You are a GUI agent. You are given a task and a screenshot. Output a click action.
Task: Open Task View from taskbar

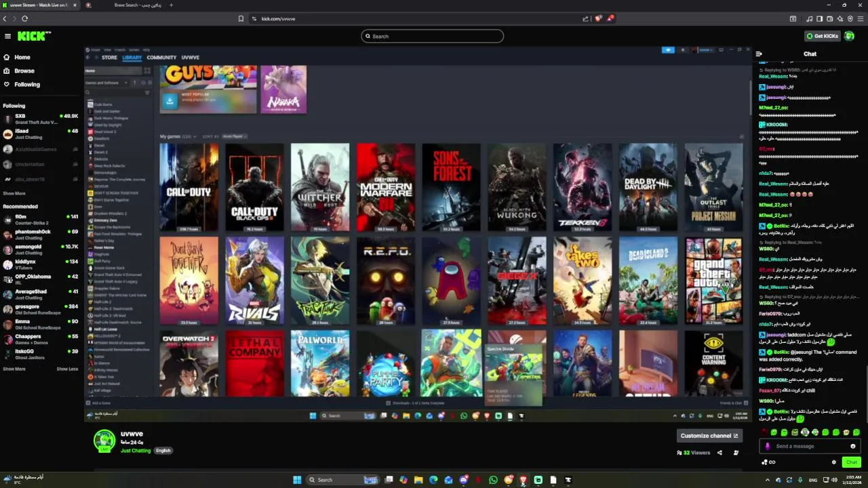[x=389, y=480]
